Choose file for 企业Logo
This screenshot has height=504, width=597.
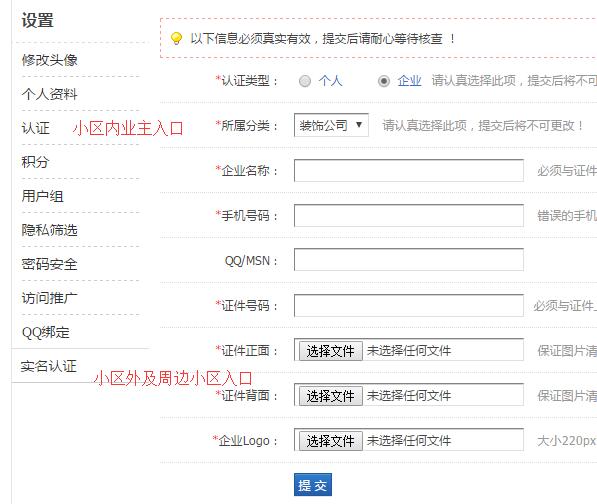click(x=330, y=441)
